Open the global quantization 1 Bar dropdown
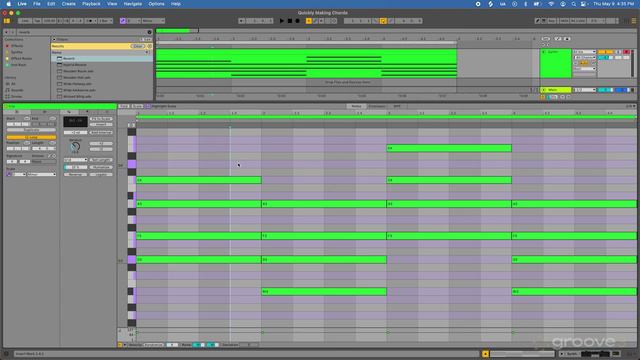 point(105,21)
